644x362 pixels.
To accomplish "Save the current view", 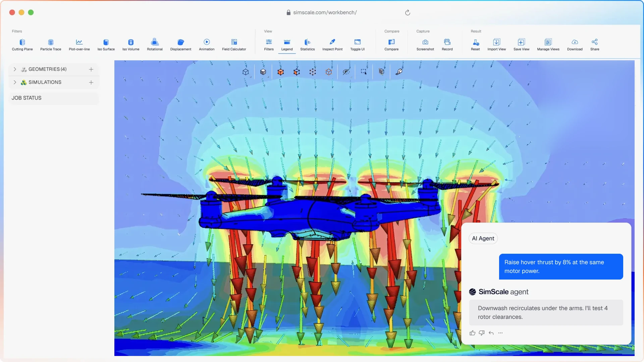I will (521, 45).
